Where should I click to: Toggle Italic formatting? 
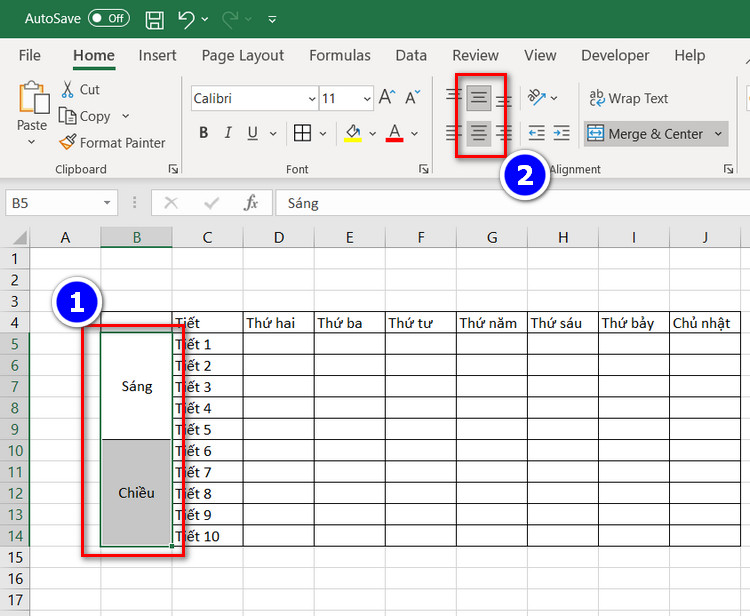coord(228,133)
